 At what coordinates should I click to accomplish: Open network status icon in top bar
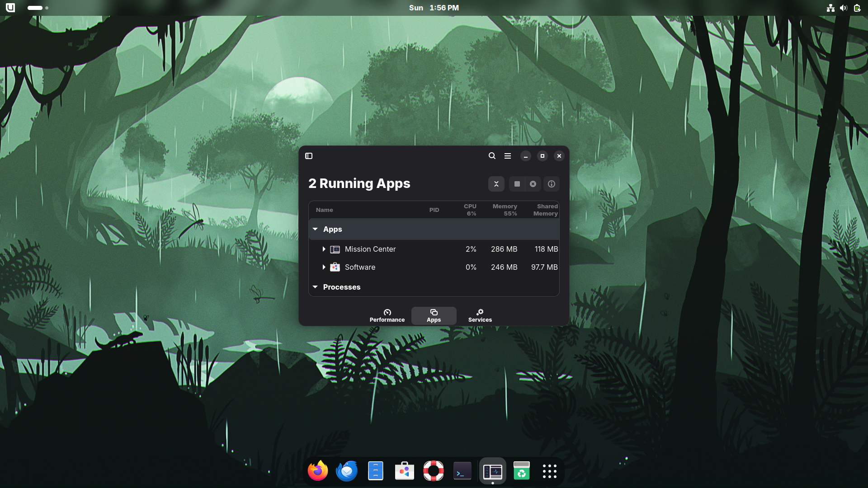pyautogui.click(x=830, y=8)
